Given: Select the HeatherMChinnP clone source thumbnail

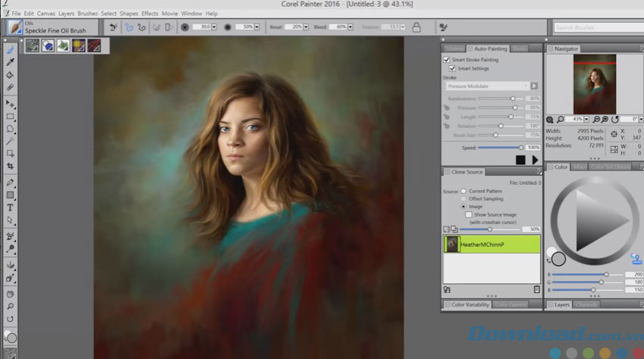Looking at the screenshot, I should click(x=453, y=245).
